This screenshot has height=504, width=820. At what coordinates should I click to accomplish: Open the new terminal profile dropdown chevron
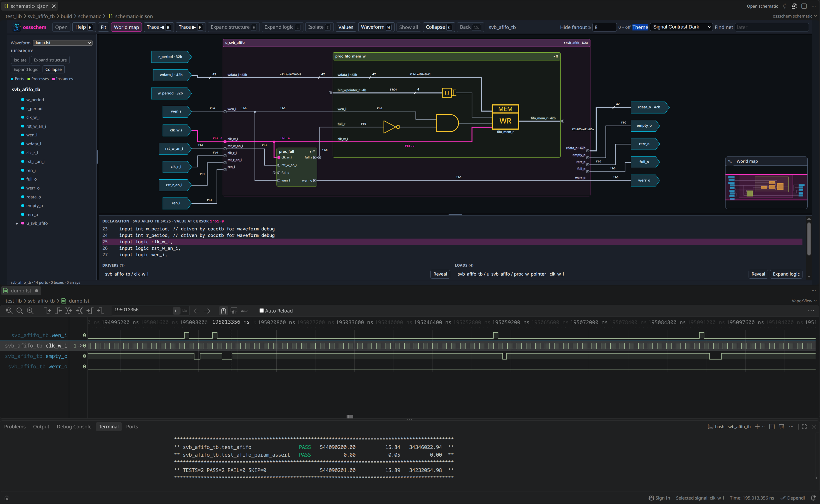(763, 427)
